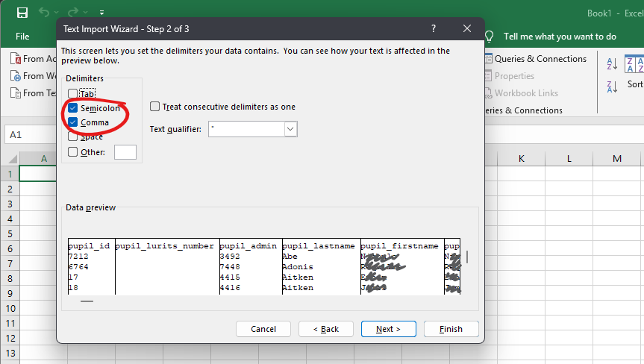The image size is (644, 364).
Task: Click the Other delimiter text field
Action: pyautogui.click(x=125, y=152)
